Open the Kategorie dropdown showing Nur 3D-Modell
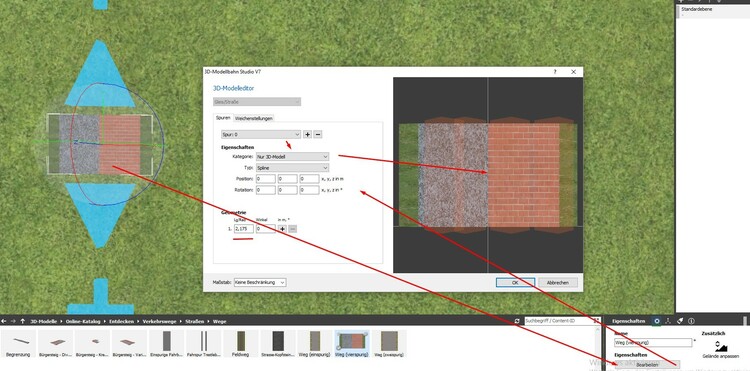The image size is (750, 371). click(x=293, y=156)
